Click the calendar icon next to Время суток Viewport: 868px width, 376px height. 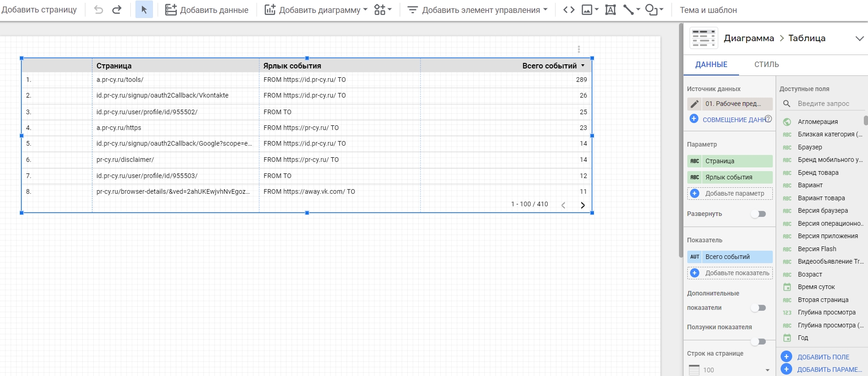787,287
